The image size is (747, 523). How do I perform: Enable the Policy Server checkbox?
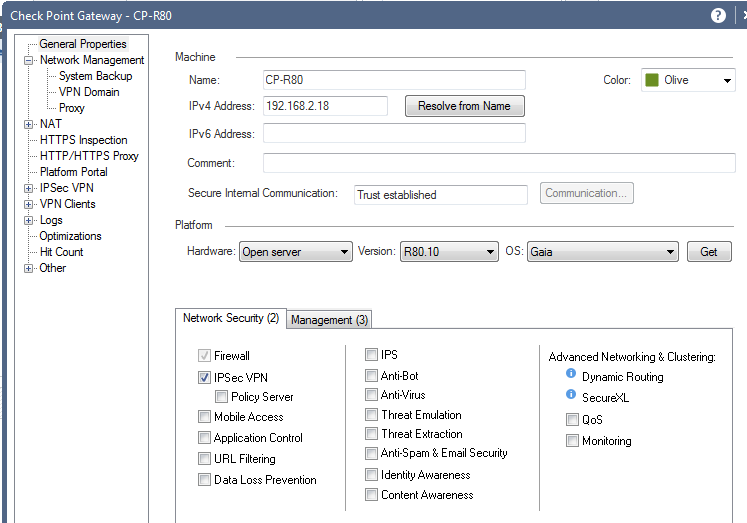pyautogui.click(x=221, y=397)
